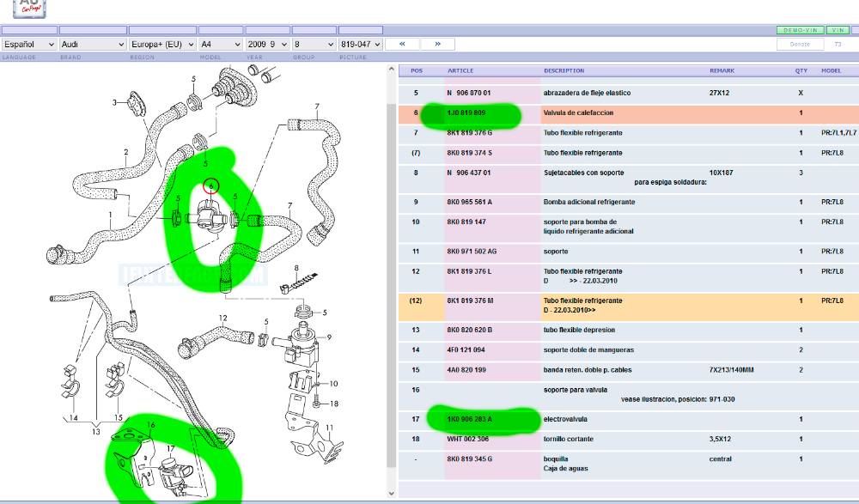Click the POS column header

[417, 70]
